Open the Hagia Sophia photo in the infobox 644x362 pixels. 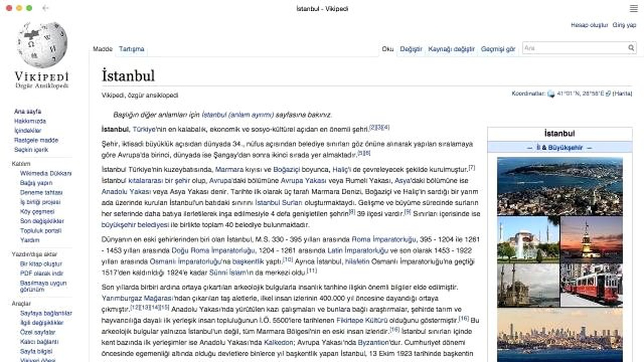point(528,239)
